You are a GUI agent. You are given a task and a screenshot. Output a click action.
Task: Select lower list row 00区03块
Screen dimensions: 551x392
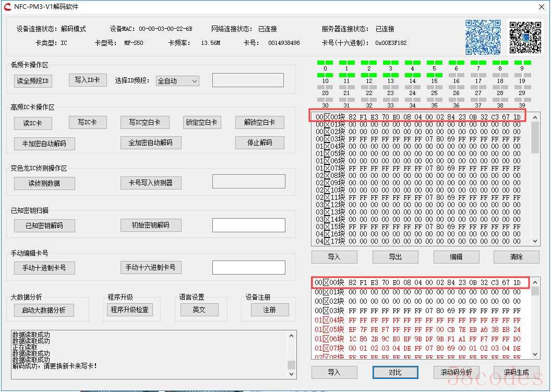point(418,311)
